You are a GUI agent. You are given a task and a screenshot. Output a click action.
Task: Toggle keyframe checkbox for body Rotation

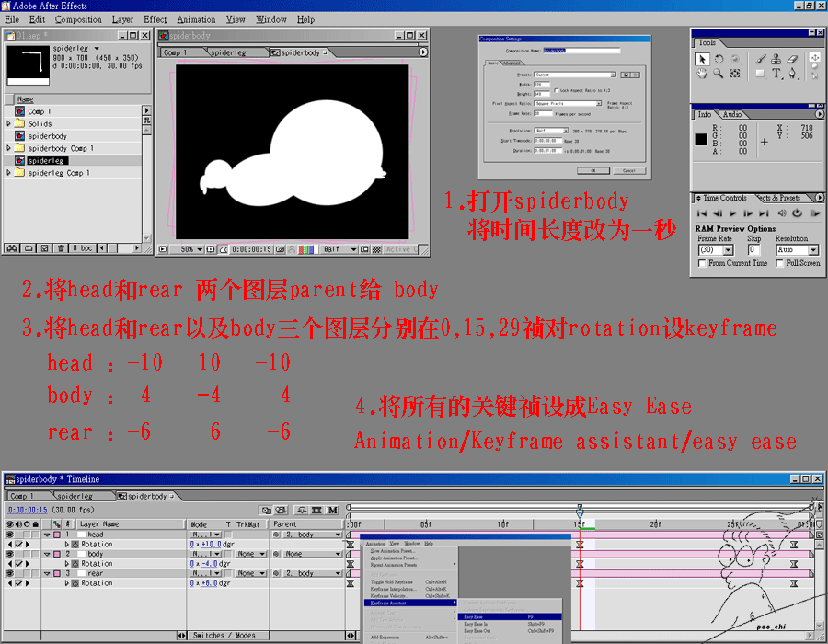19,564
